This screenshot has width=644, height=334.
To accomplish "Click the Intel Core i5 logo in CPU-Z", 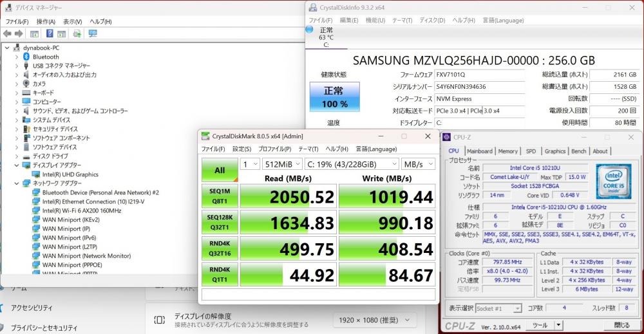I will pos(613,181).
